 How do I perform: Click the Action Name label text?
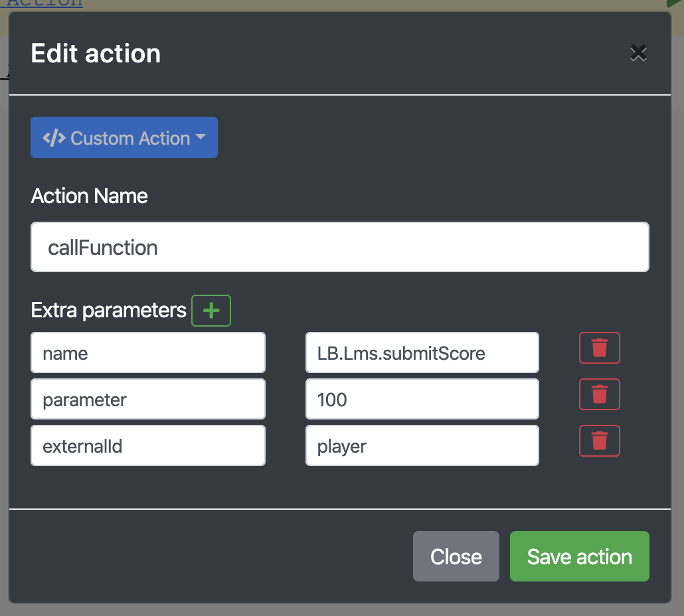90,196
